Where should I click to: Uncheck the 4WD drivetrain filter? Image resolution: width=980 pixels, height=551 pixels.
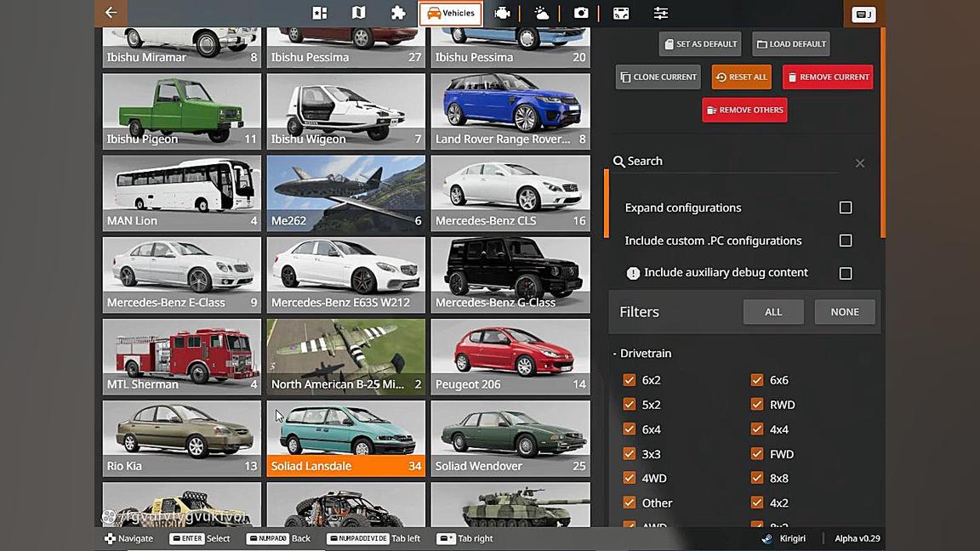(x=630, y=479)
